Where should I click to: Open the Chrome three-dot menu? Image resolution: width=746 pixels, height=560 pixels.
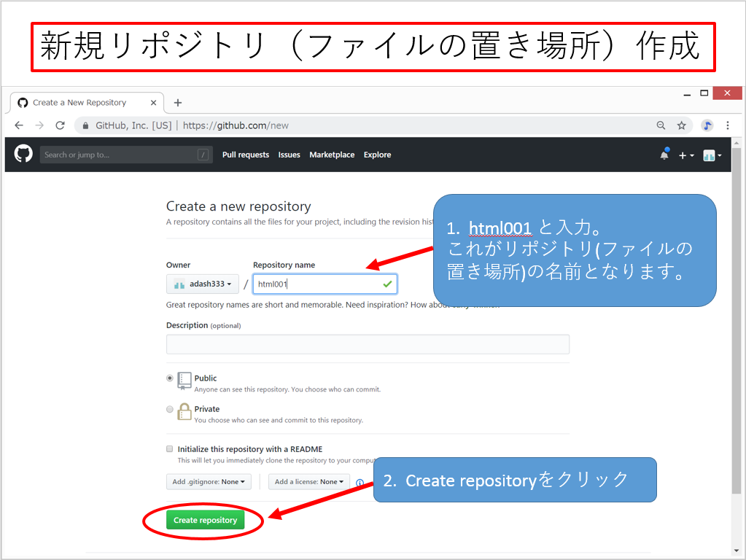pyautogui.click(x=727, y=125)
